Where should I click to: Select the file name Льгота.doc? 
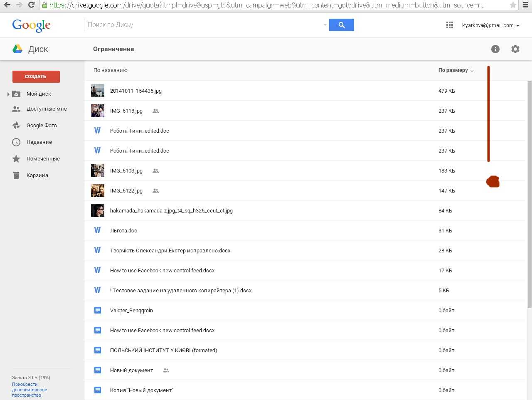point(123,231)
